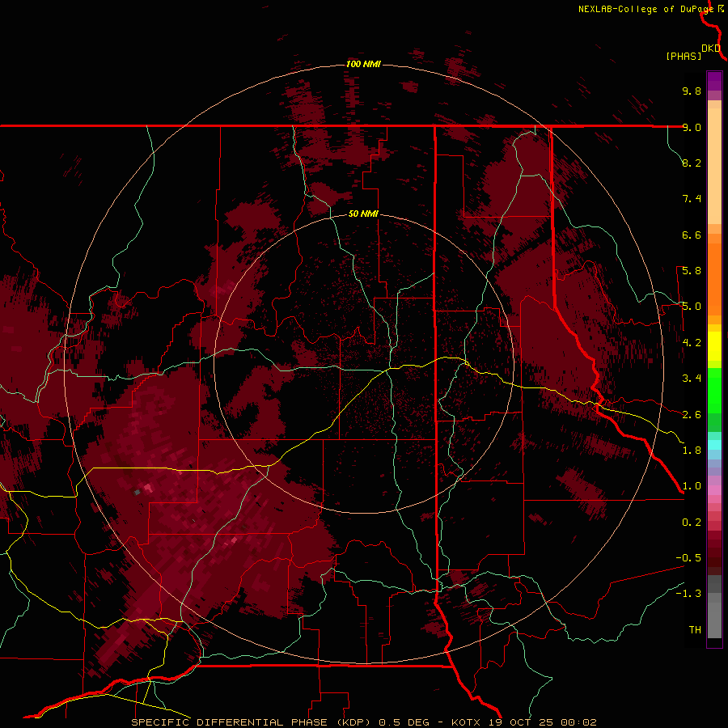Click the 9.0 scale value
This screenshot has height=728, width=728.
click(692, 127)
